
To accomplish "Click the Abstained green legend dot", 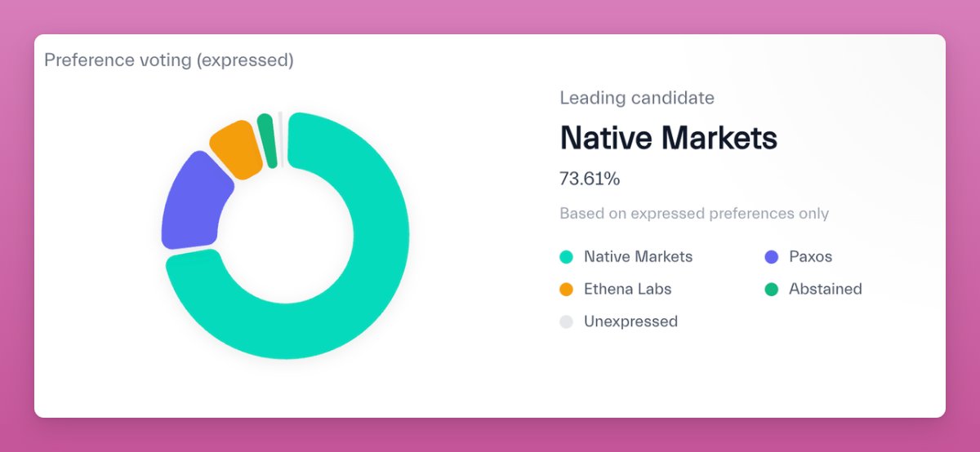I will [771, 290].
